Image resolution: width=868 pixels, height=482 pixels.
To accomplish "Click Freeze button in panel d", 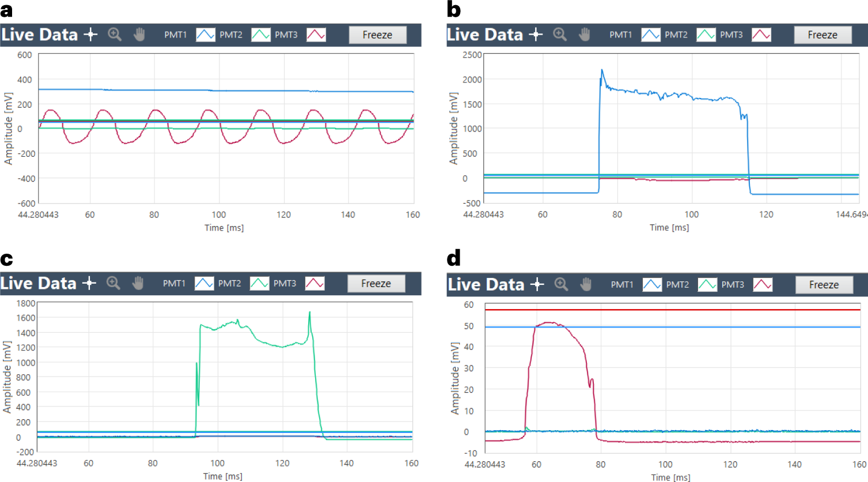I will click(824, 284).
